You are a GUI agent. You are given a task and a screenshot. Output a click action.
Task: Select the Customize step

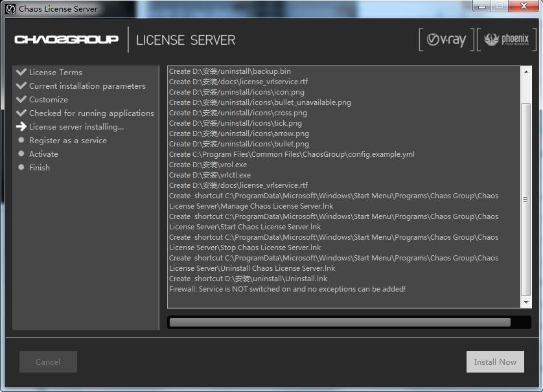click(49, 99)
